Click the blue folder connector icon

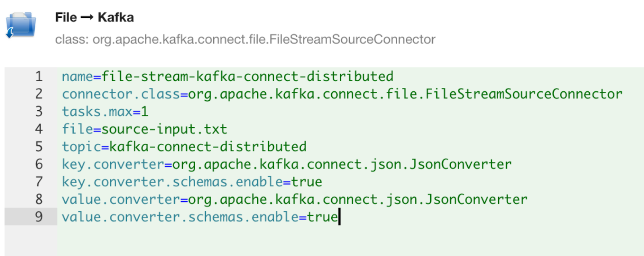pos(21,25)
